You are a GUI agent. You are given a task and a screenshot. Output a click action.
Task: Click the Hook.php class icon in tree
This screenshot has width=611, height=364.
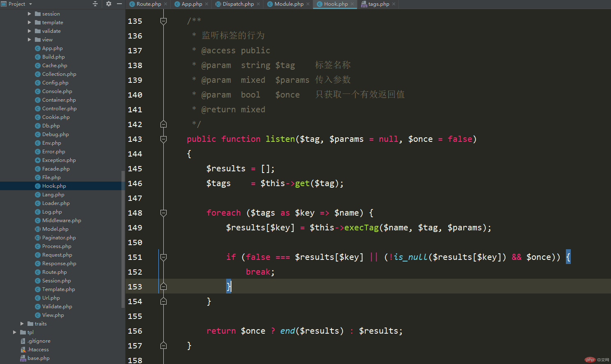tap(38, 186)
